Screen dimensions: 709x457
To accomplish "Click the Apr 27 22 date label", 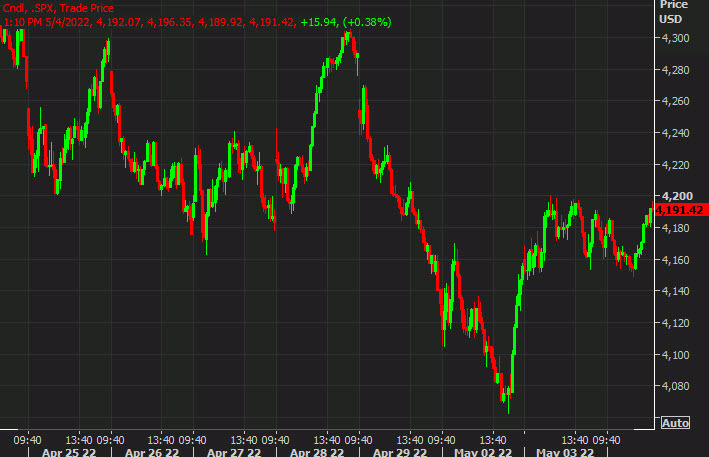I will click(234, 452).
